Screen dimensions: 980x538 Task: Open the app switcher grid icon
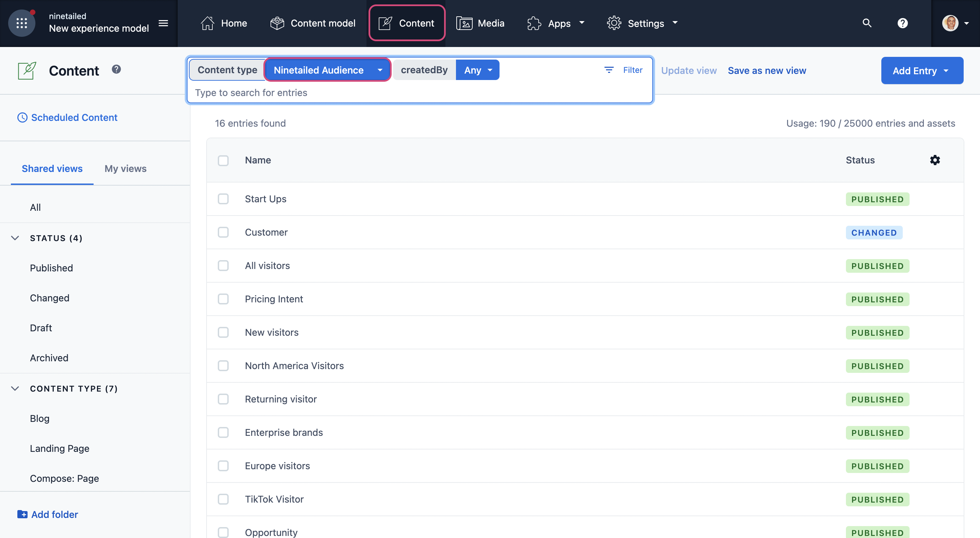[22, 23]
